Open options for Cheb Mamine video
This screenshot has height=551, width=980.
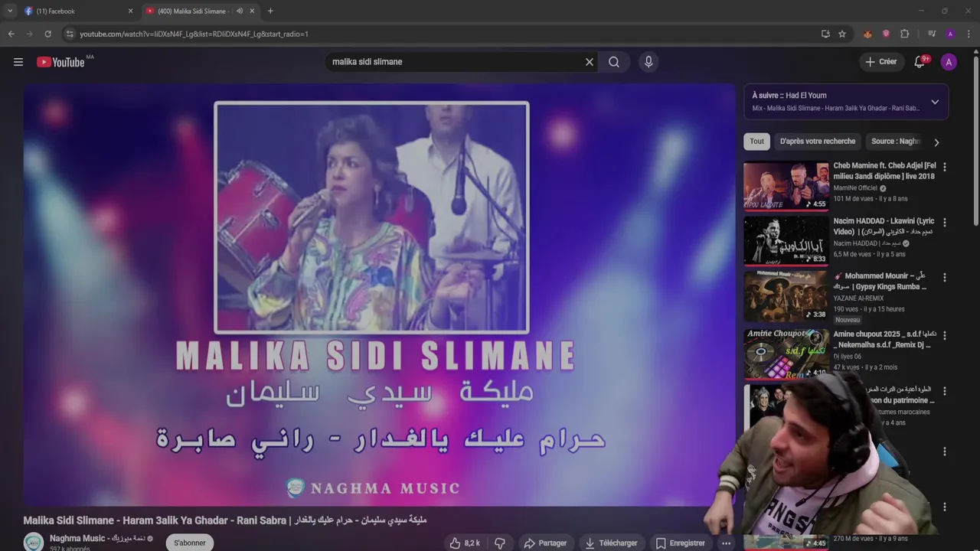pos(944,167)
